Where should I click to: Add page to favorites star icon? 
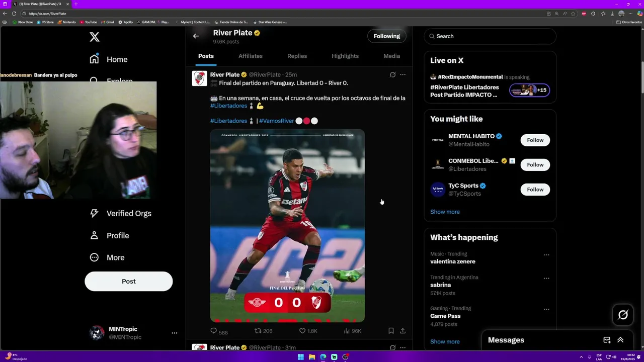point(573,14)
